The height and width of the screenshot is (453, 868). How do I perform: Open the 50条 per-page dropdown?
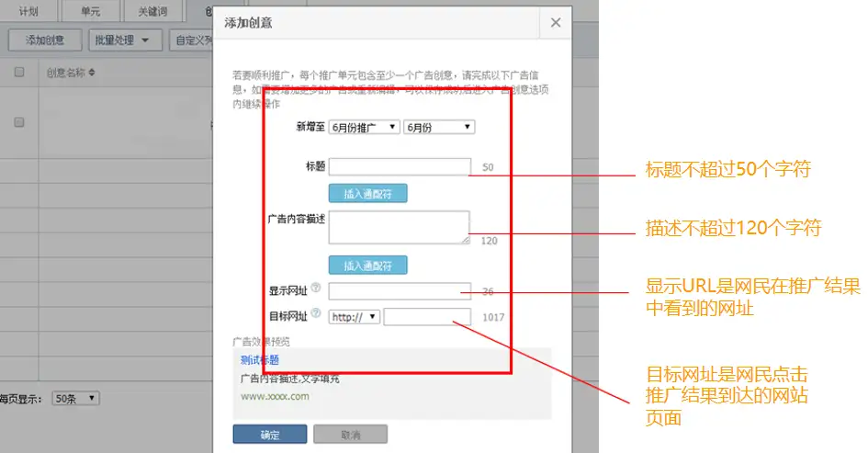[76, 398]
